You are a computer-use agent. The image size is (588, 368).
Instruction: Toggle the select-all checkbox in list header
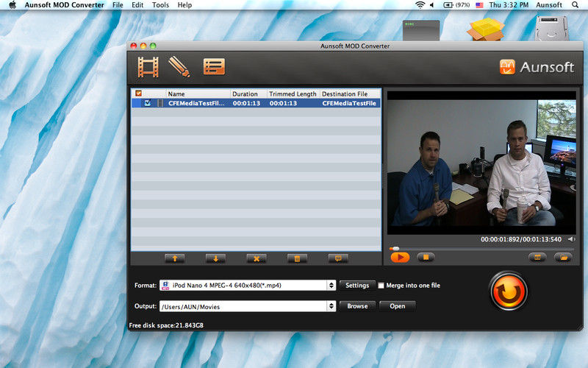(138, 93)
